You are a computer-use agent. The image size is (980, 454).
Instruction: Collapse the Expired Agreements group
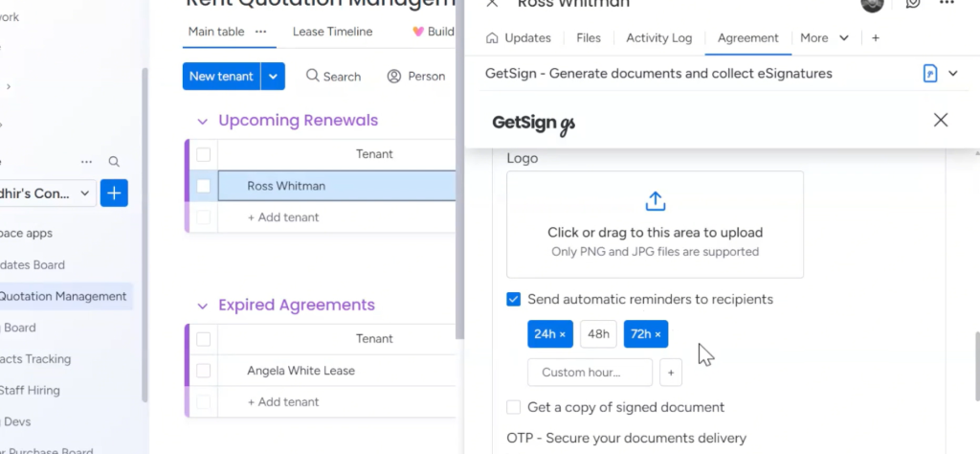[202, 306]
